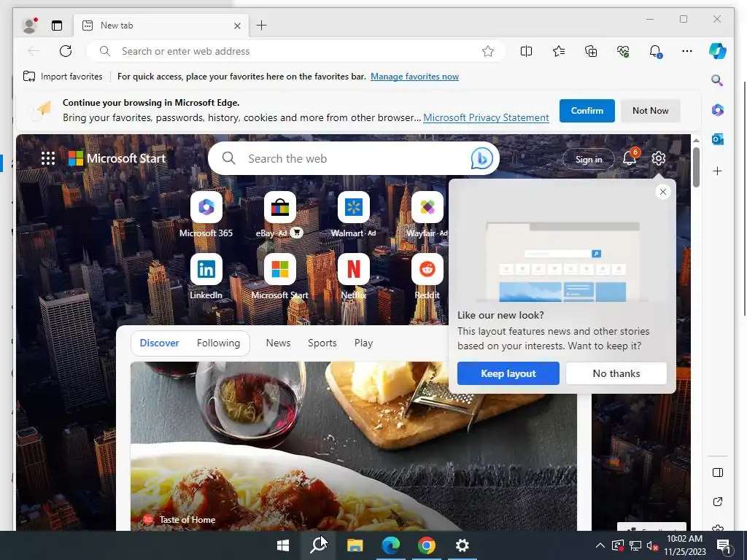
Task: Open the notifications bell in toolbar
Action: pyautogui.click(x=656, y=51)
